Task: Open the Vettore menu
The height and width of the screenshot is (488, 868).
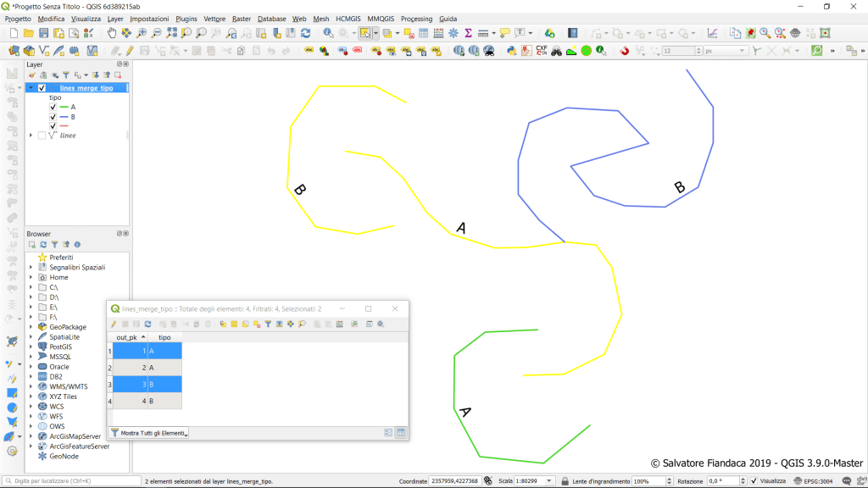Action: pyautogui.click(x=214, y=19)
